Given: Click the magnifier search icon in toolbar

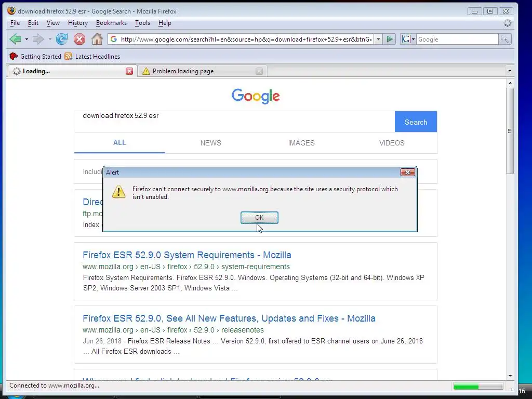Looking at the screenshot, I should click(505, 39).
